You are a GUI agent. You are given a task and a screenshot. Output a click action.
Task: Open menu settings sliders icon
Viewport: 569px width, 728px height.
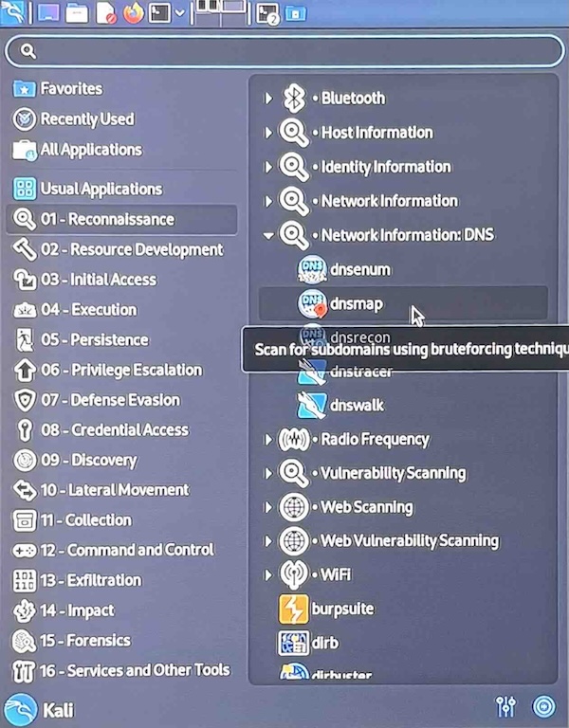point(505,706)
